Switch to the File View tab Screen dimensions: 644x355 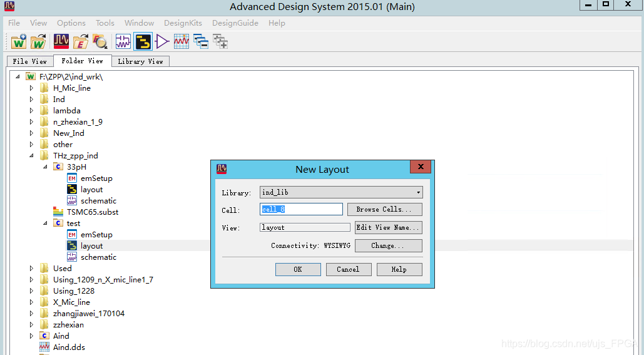coord(29,61)
